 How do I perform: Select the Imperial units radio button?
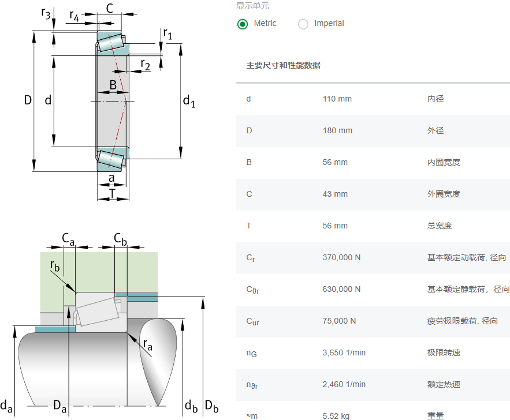303,24
